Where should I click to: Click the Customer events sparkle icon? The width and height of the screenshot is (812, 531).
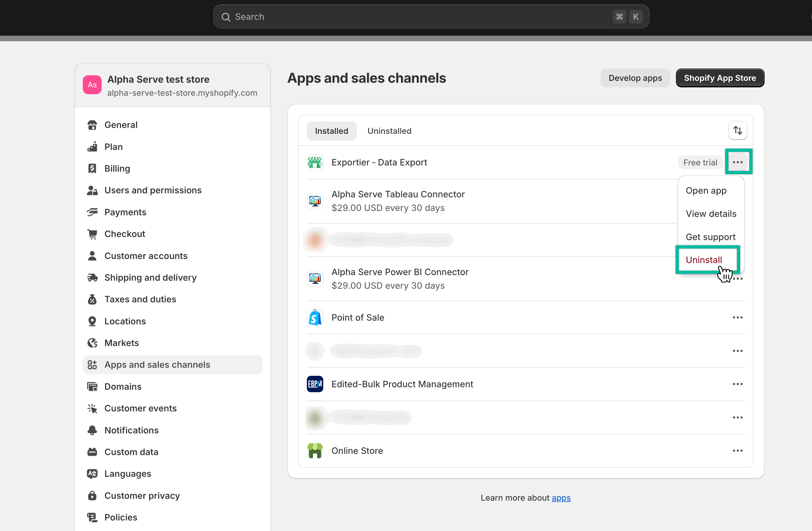[x=92, y=409]
